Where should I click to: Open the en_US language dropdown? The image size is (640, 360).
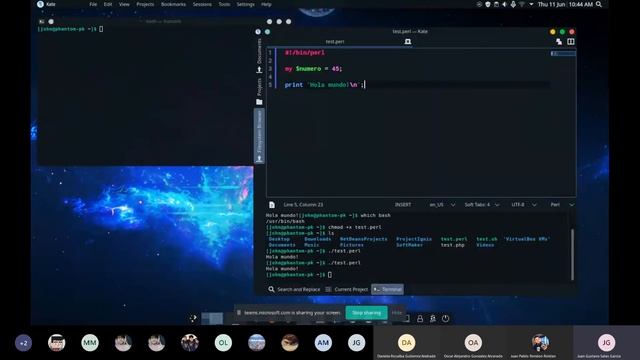[442, 205]
